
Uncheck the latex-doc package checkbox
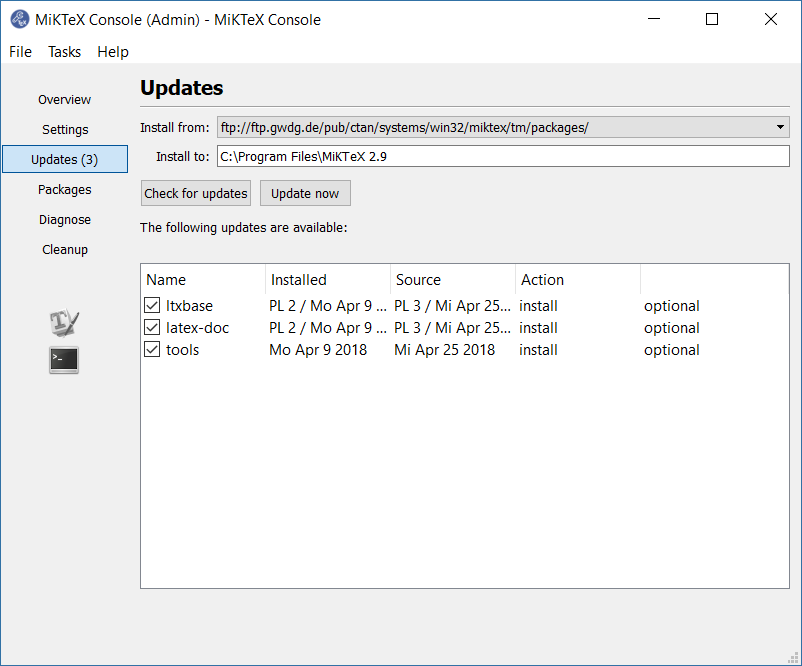click(x=152, y=327)
